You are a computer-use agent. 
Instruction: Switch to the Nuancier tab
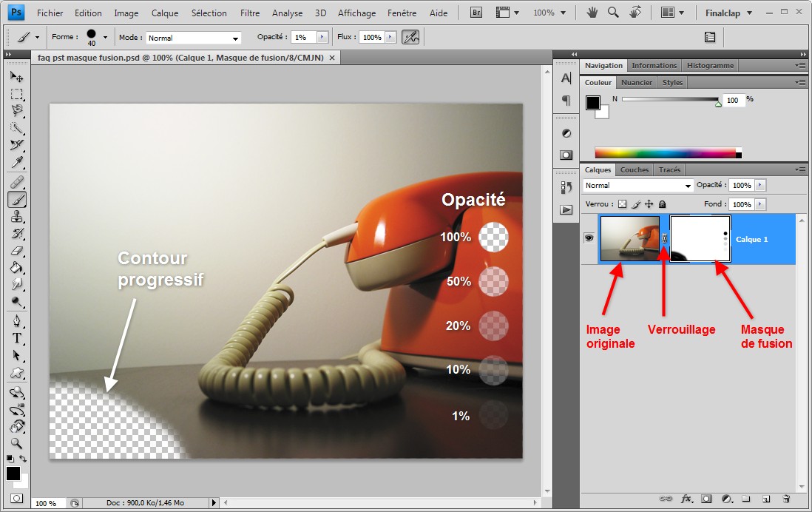pyautogui.click(x=637, y=82)
